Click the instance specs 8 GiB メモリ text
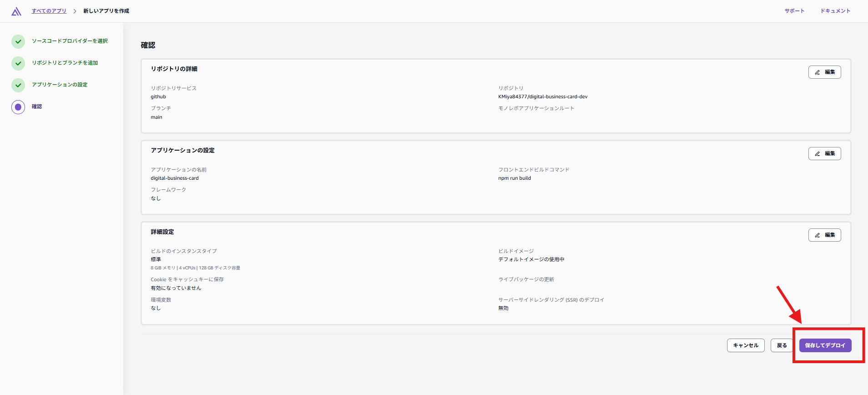 pos(196,268)
